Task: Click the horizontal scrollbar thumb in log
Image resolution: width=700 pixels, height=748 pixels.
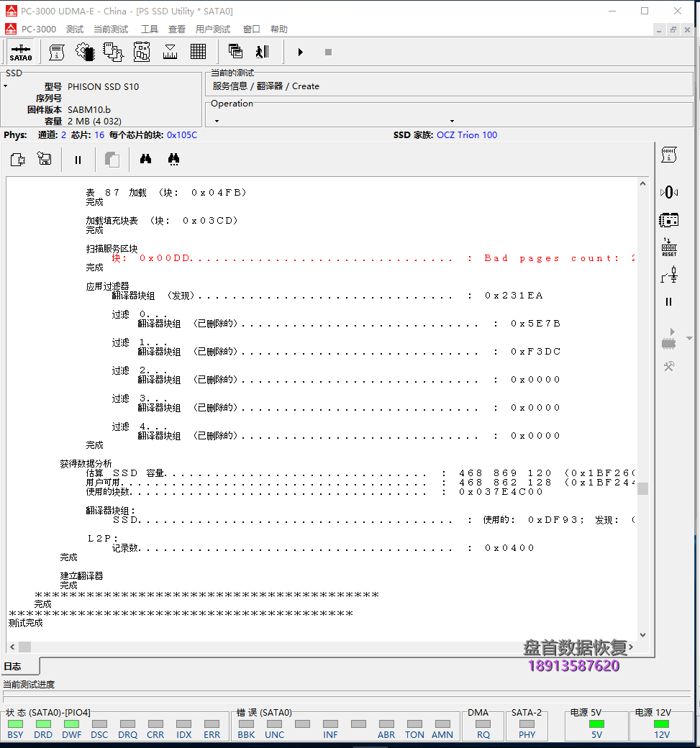Action: tap(24, 647)
